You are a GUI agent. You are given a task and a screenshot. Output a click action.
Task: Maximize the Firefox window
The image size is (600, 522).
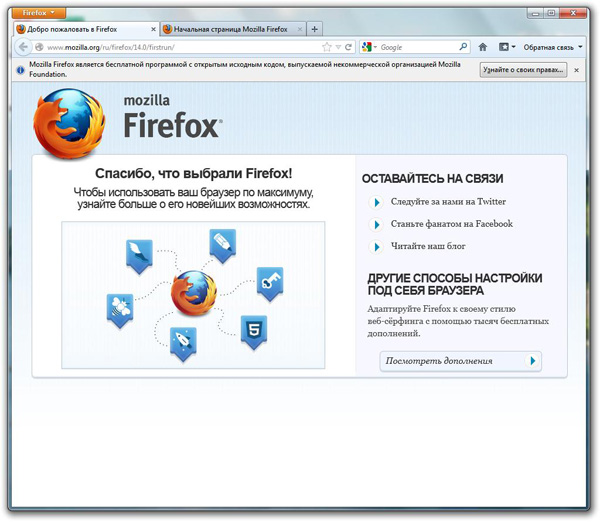tap(551, 13)
